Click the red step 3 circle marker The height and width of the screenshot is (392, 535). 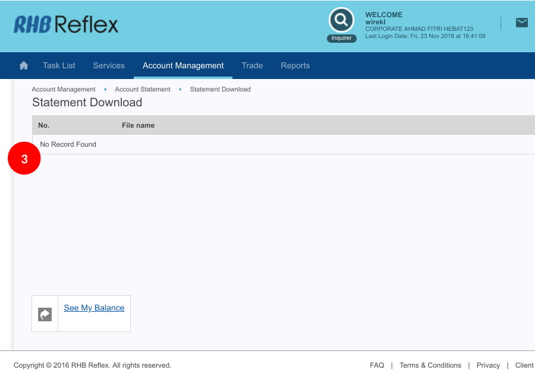[24, 159]
